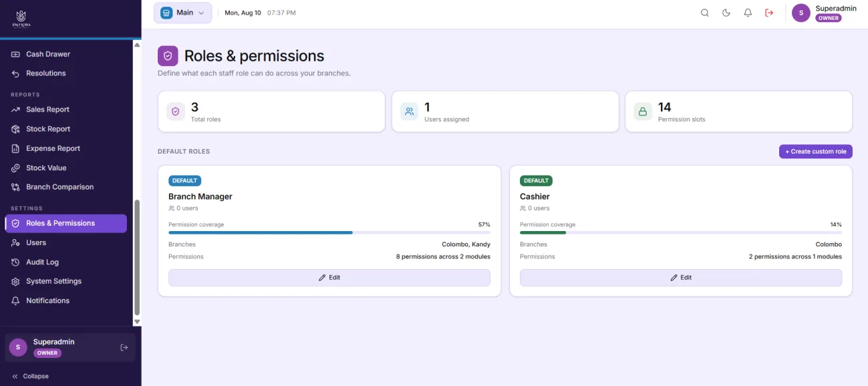Image resolution: width=868 pixels, height=386 pixels.
Task: Click the Stock Value coins icon
Action: pos(15,168)
